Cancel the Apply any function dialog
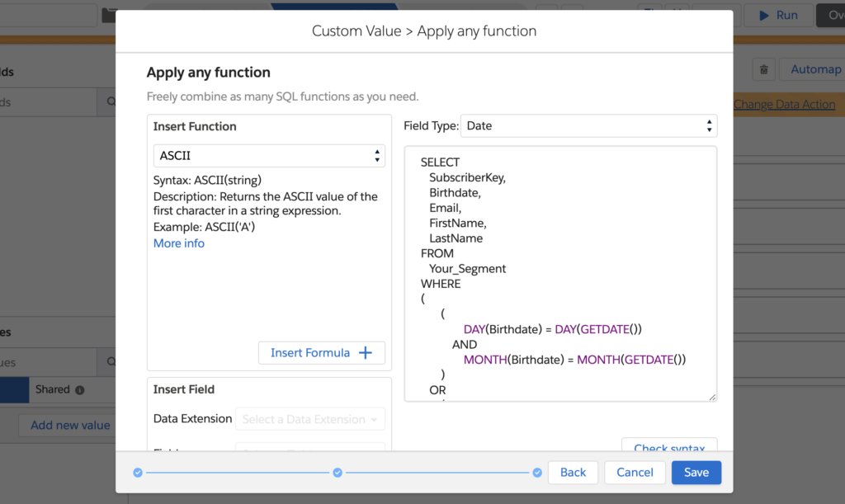Image resolution: width=845 pixels, height=504 pixels. pos(635,473)
